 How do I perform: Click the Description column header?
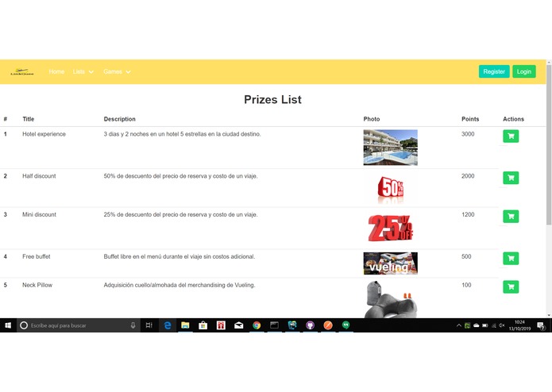click(x=119, y=119)
